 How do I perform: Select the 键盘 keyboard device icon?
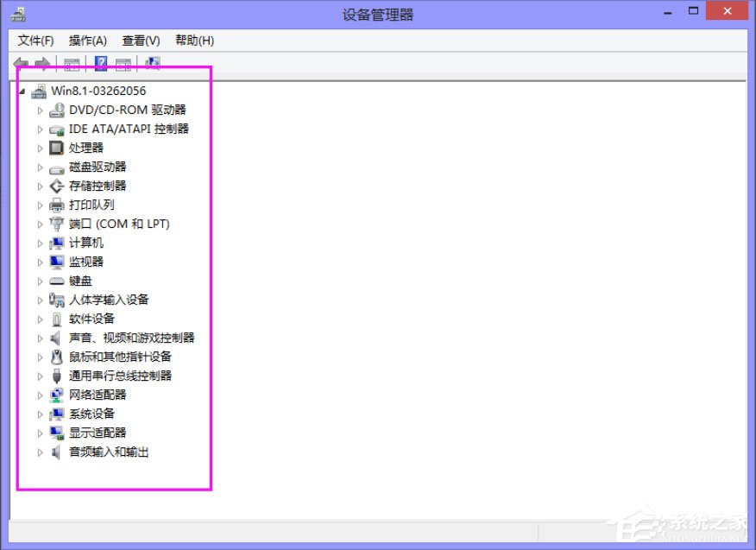(55, 281)
